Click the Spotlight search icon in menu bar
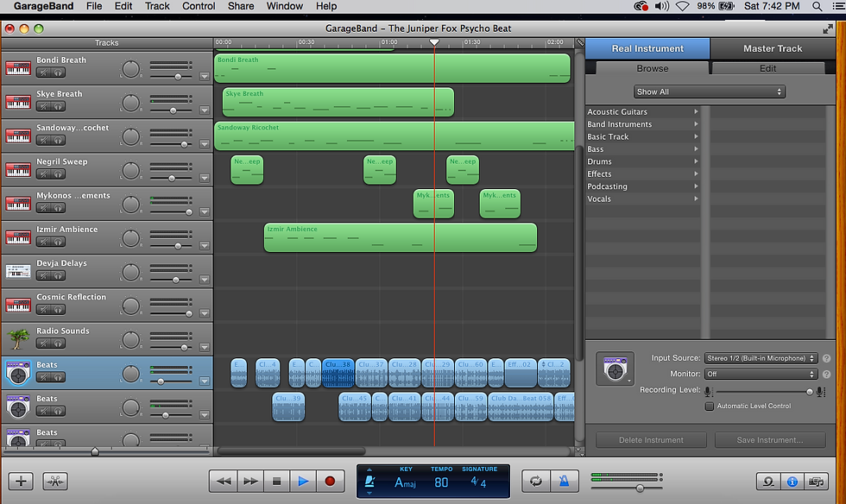Screen dimensions: 846x504 point(818,6)
